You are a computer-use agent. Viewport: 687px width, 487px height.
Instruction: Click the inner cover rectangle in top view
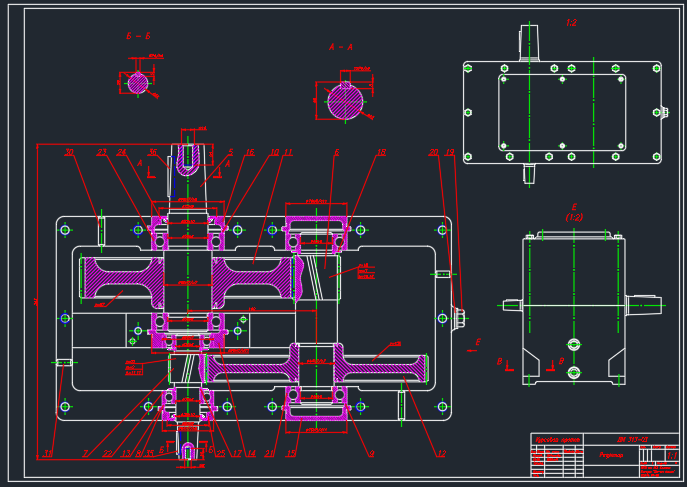[x=562, y=111]
